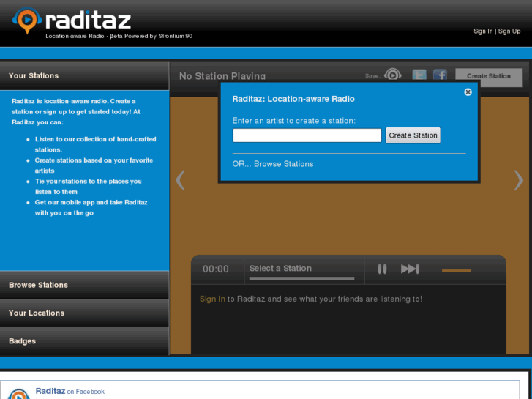Viewport: 532px width, 399px height.
Task: Click the Raditaz logo in the header
Action: [x=72, y=20]
